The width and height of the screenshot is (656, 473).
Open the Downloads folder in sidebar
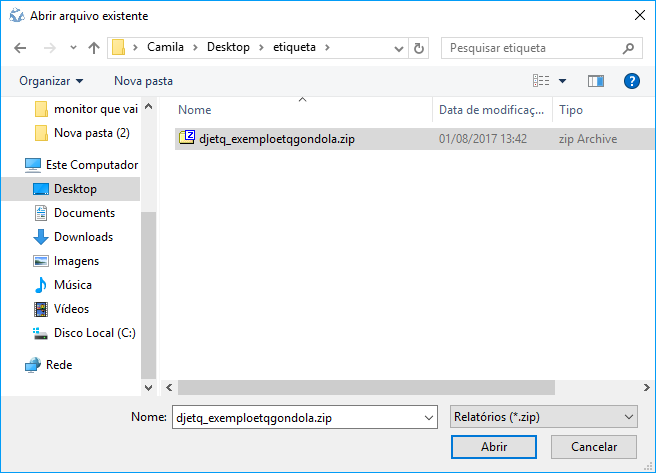tap(82, 237)
